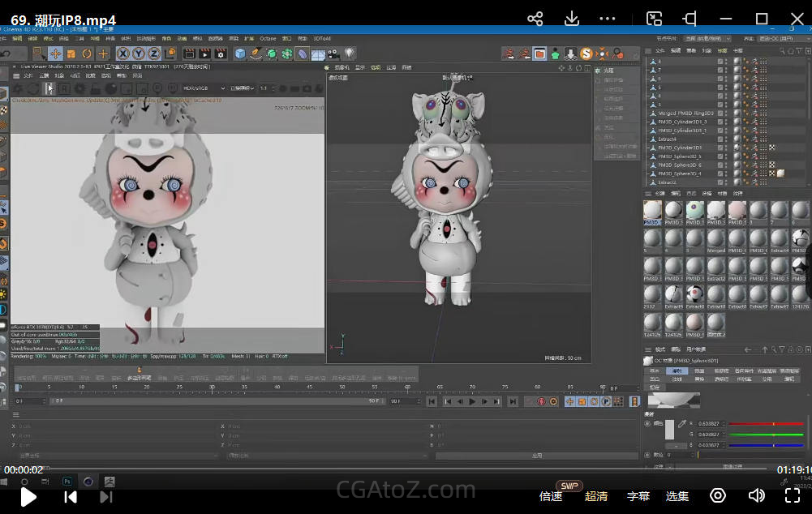Click the red R color slider
812x514 pixels.
point(767,424)
